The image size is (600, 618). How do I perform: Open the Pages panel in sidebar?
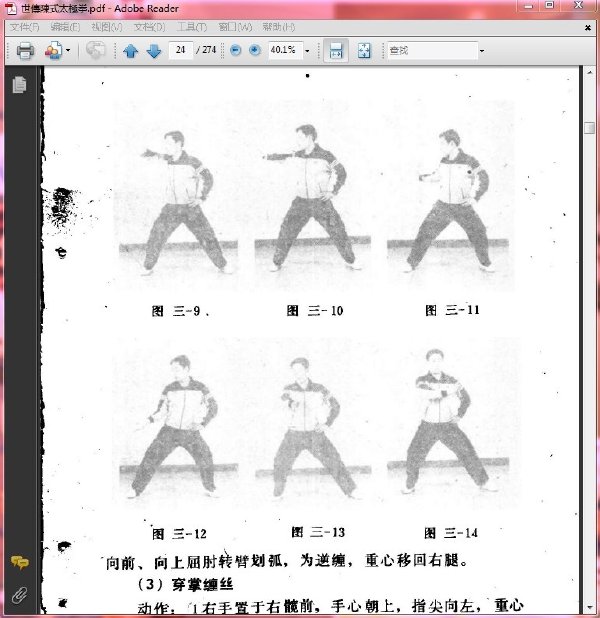pos(19,84)
